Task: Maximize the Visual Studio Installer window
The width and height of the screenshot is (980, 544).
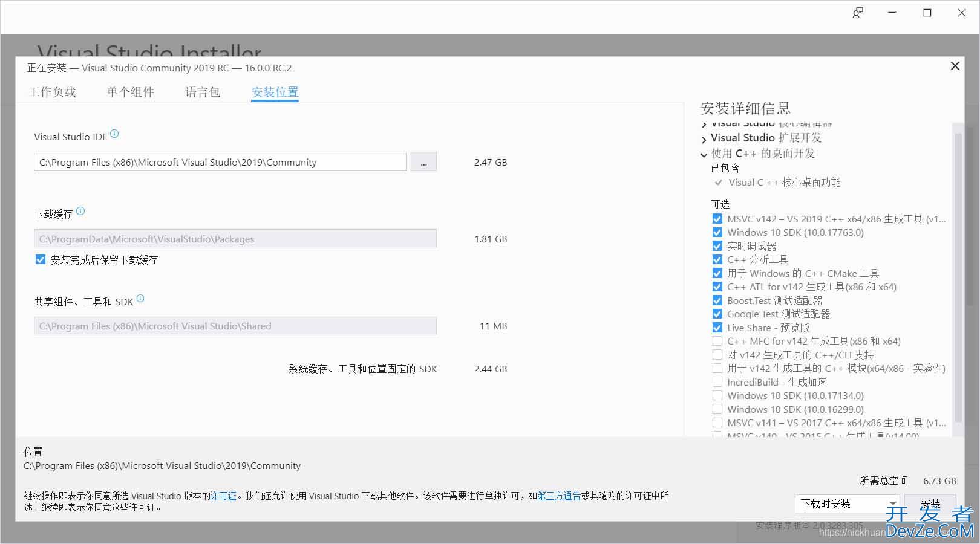Action: click(x=927, y=13)
